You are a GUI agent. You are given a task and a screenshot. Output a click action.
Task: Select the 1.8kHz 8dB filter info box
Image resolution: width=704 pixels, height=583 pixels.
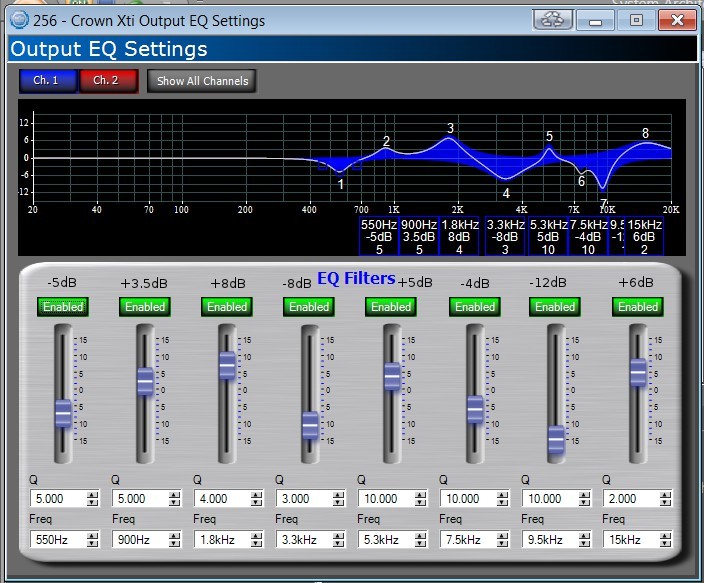459,237
